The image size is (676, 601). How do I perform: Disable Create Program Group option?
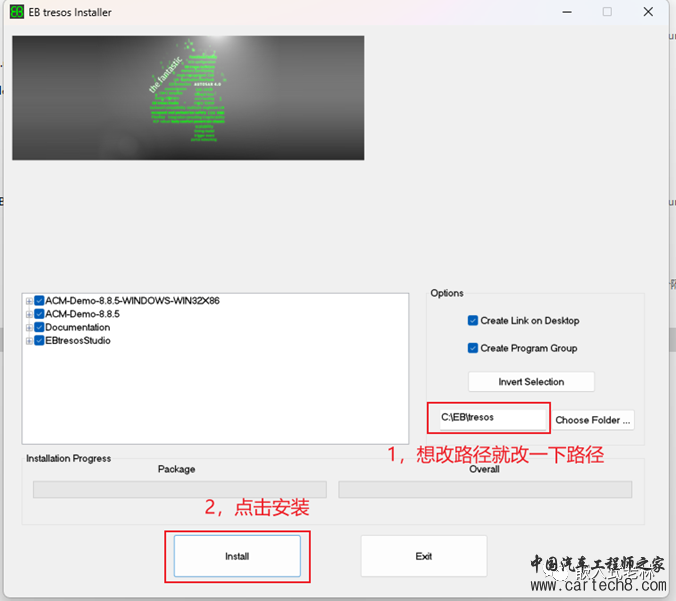pyautogui.click(x=473, y=348)
